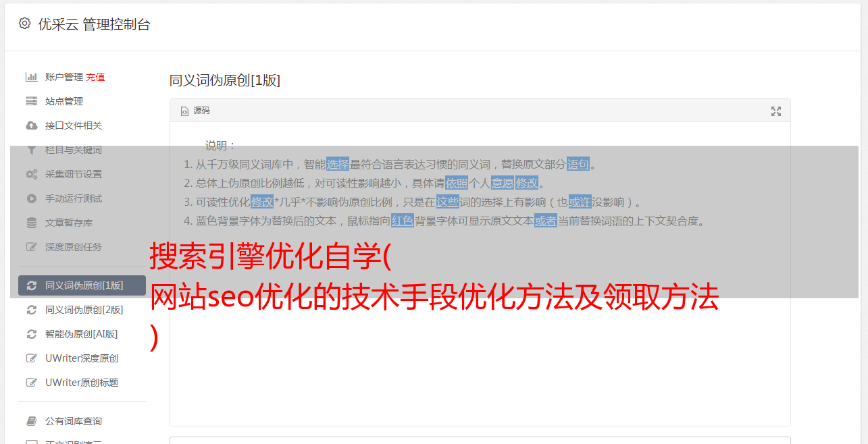The height and width of the screenshot is (444, 868).
Task: Click 源码 button in editor toolbar
Action: point(195,111)
